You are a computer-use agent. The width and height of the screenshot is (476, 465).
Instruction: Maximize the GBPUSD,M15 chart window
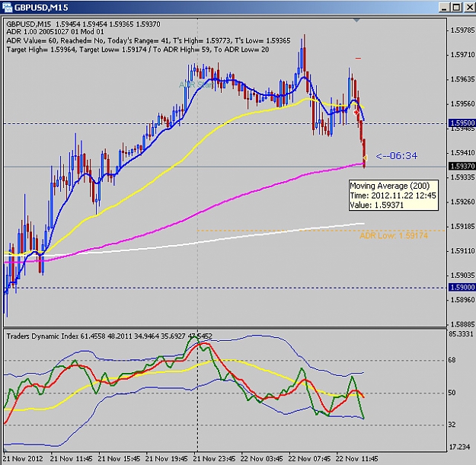click(456, 7)
